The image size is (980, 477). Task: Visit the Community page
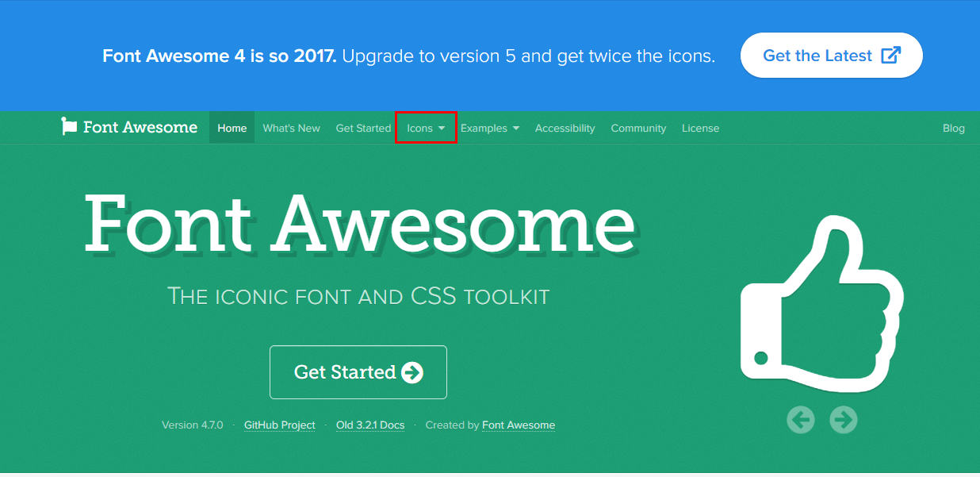click(638, 128)
